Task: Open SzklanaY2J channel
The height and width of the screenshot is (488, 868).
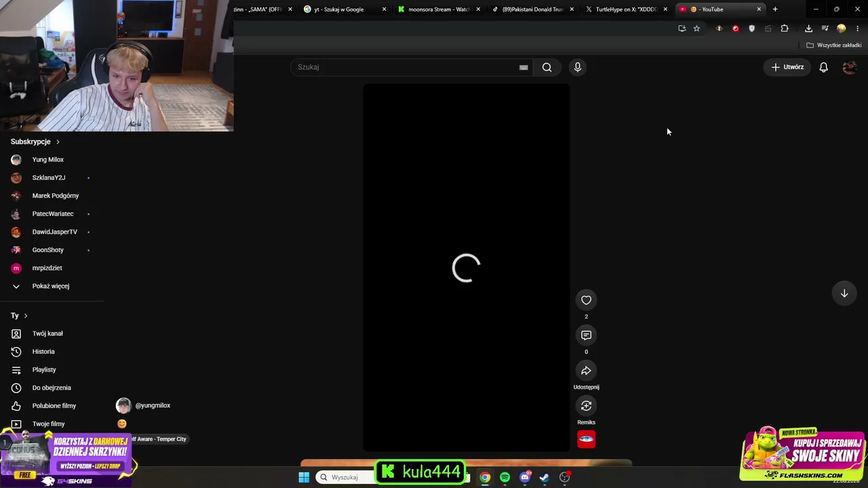Action: [49, 178]
